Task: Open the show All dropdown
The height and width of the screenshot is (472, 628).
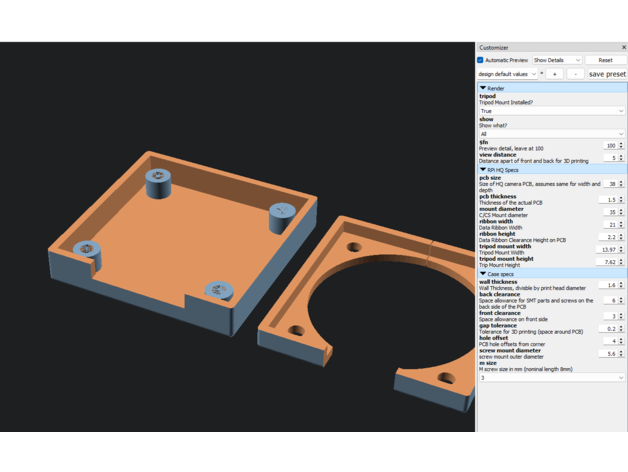Action: pos(551,134)
